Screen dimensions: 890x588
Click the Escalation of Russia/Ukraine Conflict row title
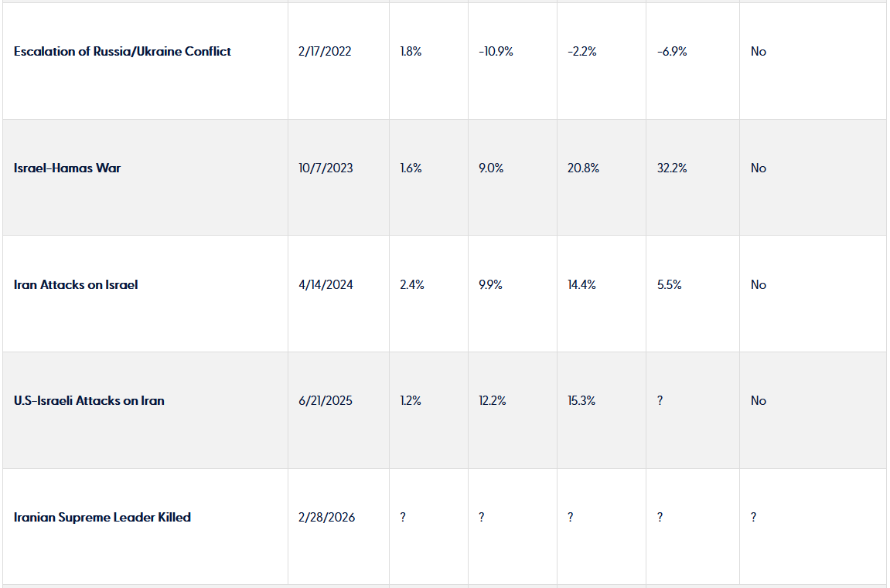(x=122, y=52)
